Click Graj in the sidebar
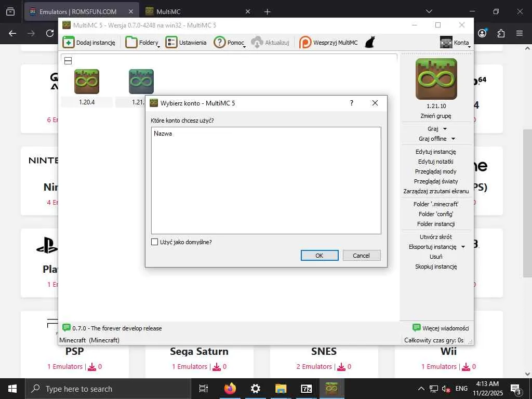This screenshot has width=532, height=399. [433, 129]
